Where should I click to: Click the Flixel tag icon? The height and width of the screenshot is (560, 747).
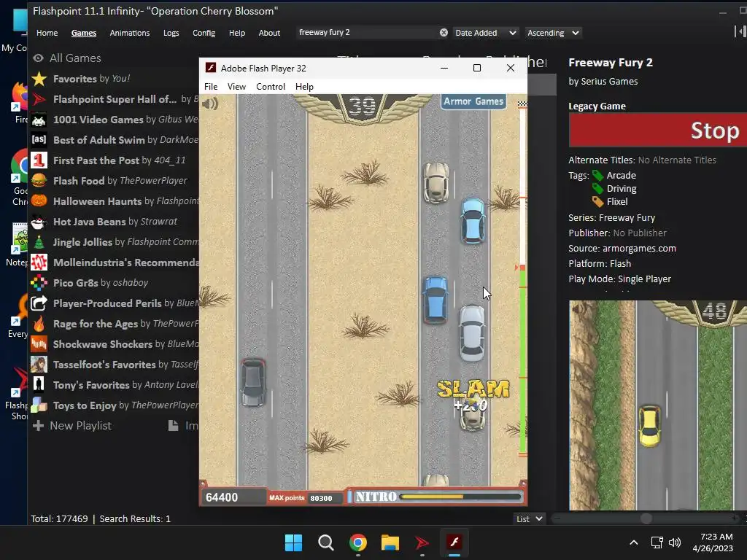[x=597, y=201]
